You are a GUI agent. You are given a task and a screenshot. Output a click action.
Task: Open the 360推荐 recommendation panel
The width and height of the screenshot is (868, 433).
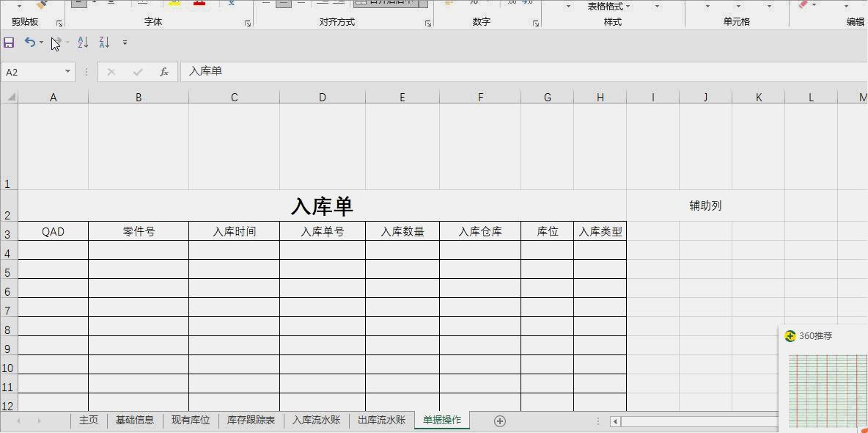pyautogui.click(x=815, y=336)
